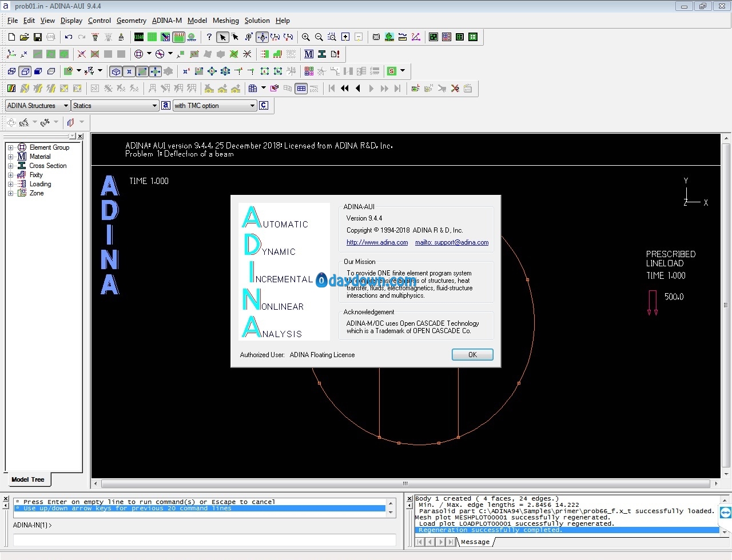The width and height of the screenshot is (732, 560).
Task: Click the wireframe view icon in third toolbar
Action: pos(11,71)
